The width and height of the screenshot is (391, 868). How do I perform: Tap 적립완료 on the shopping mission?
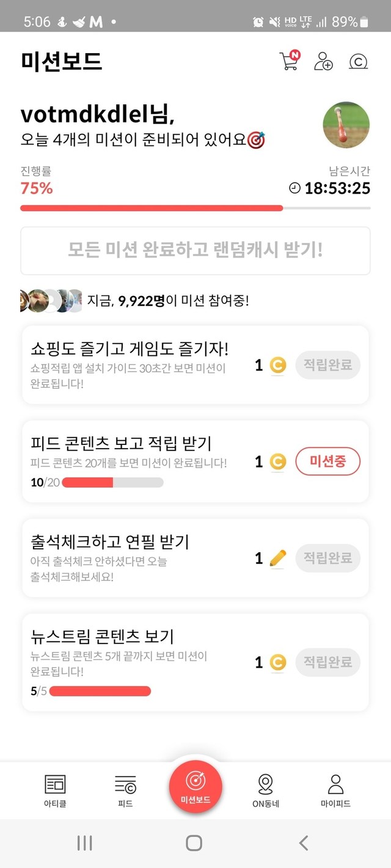coord(328,366)
